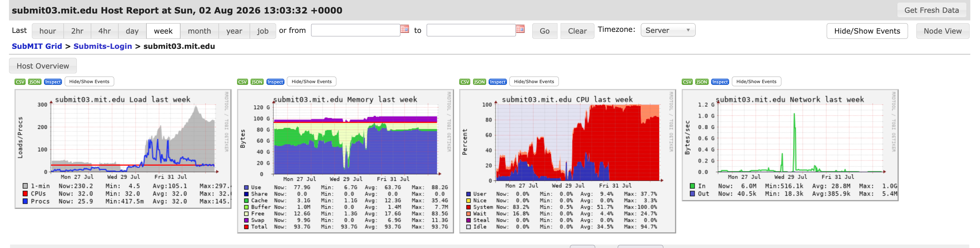
Task: Open the Timezone dropdown set to Server
Action: point(668,30)
